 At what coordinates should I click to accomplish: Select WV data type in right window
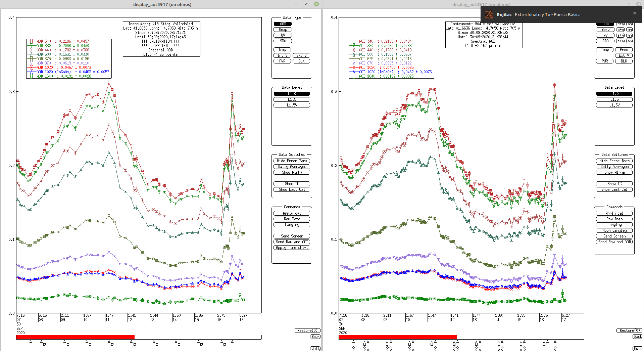click(x=605, y=35)
